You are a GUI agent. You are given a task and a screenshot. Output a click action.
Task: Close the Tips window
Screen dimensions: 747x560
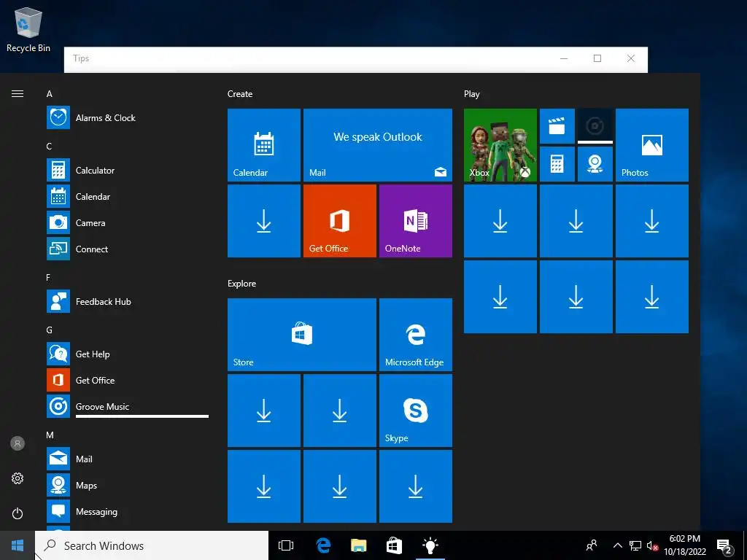coord(631,58)
